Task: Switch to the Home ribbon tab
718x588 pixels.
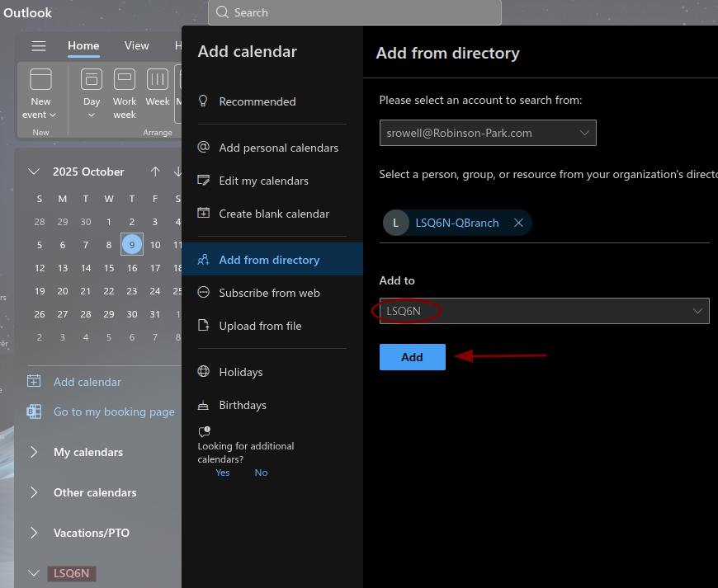Action: coord(83,45)
